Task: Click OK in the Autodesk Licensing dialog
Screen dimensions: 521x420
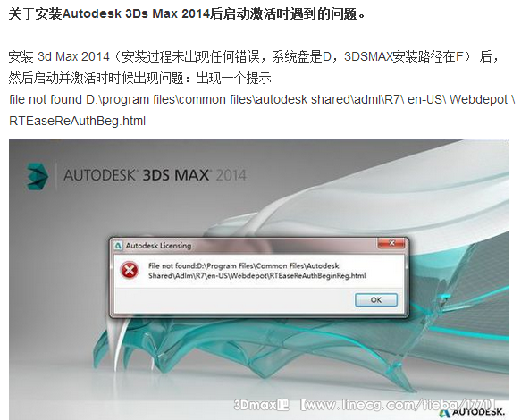Action: (x=376, y=300)
